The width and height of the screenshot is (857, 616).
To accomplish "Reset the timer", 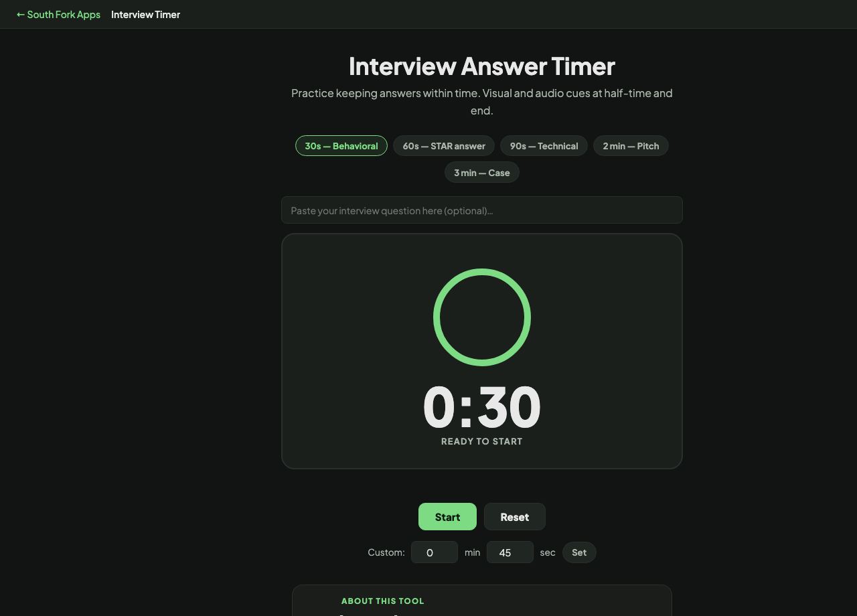I will pyautogui.click(x=515, y=517).
